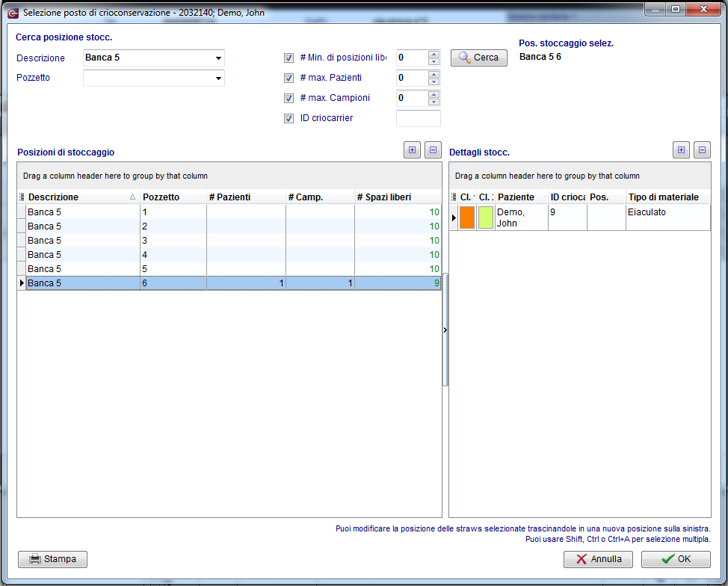This screenshot has width=728, height=586.
Task: Select Banca 5 row with Pozzetto 5
Action: click(x=229, y=269)
